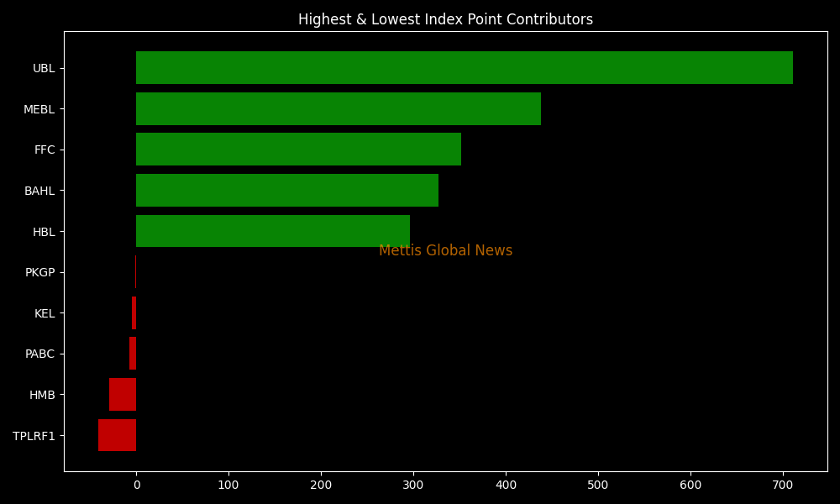The image size is (840, 504).
Task: Click the TPLRF1 y-axis label
Action: coord(34,436)
